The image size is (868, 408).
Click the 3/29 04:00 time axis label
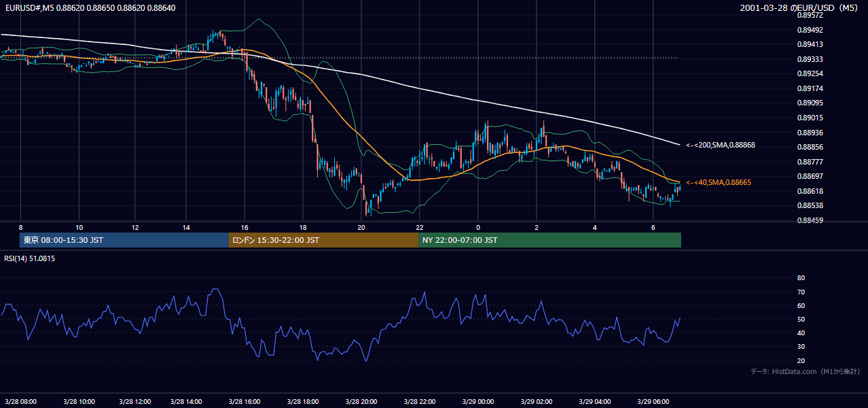tap(594, 402)
